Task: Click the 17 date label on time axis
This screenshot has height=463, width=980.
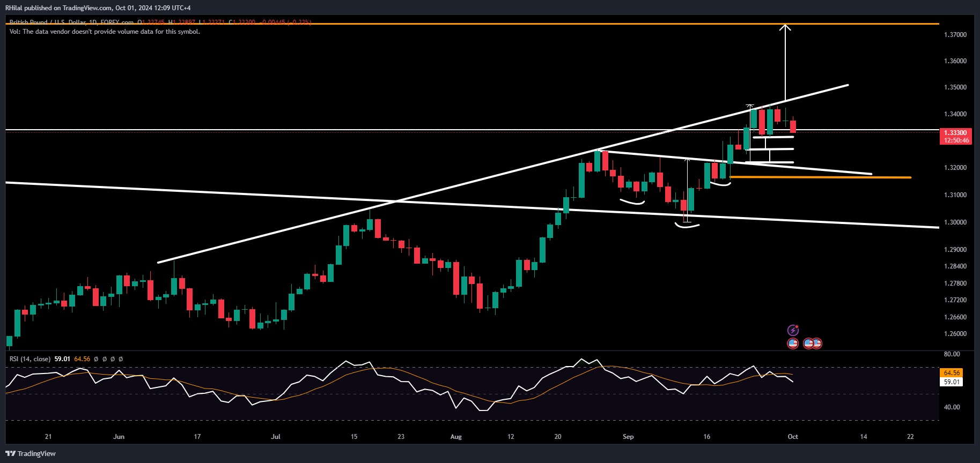Action: tap(197, 437)
